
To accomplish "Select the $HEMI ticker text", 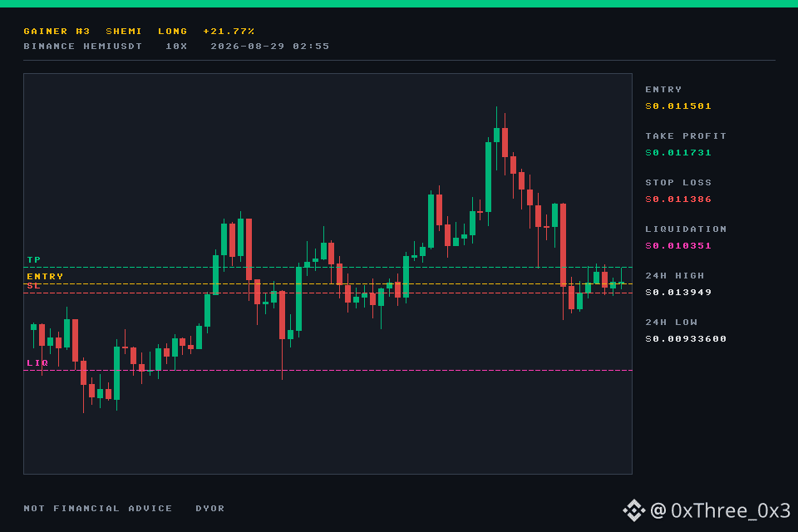I will click(124, 31).
